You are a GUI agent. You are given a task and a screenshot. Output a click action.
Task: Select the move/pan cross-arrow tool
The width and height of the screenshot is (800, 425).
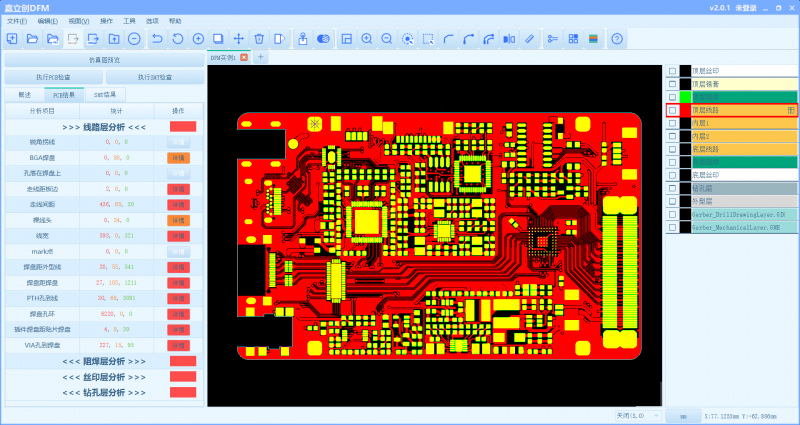pos(239,39)
